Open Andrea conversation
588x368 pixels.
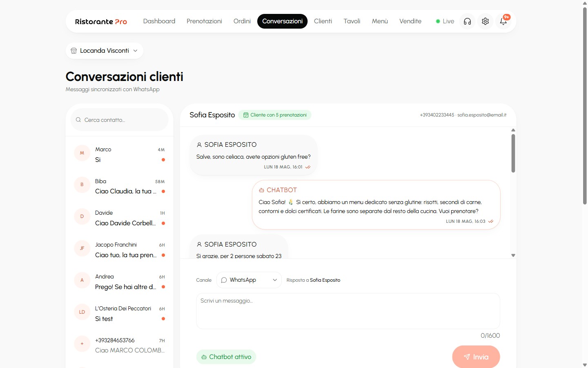pos(120,282)
